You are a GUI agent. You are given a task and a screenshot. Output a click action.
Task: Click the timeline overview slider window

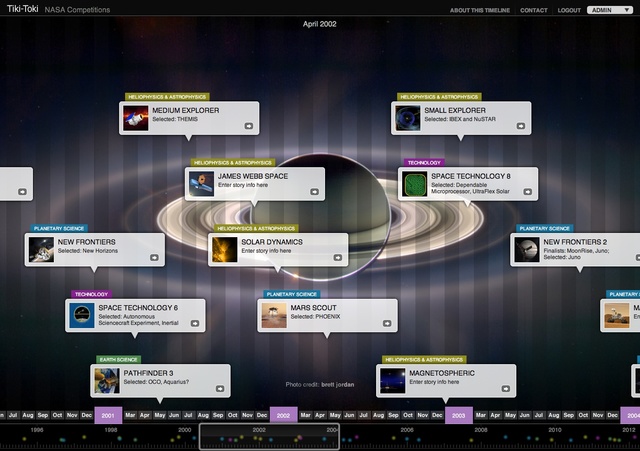269,437
